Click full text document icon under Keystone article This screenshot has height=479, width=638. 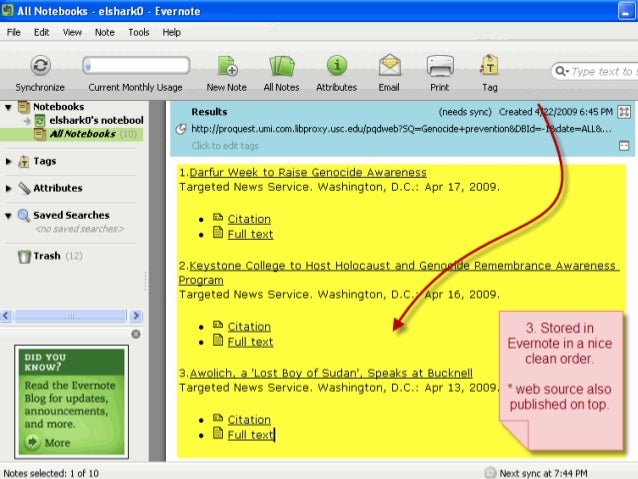click(218, 340)
